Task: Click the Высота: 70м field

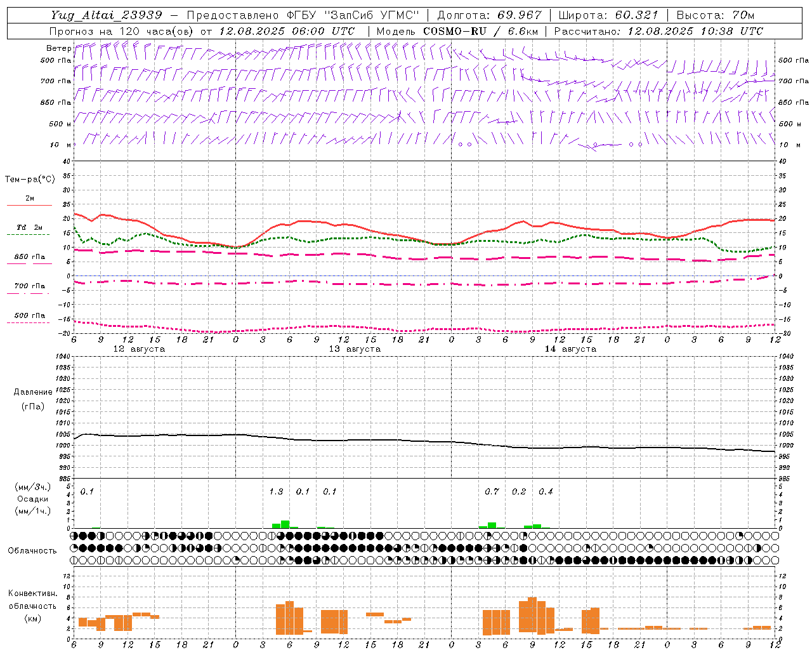Action: point(716,15)
